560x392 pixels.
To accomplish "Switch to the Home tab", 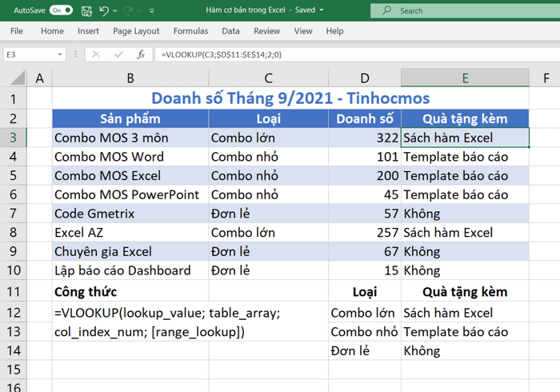I will point(52,31).
